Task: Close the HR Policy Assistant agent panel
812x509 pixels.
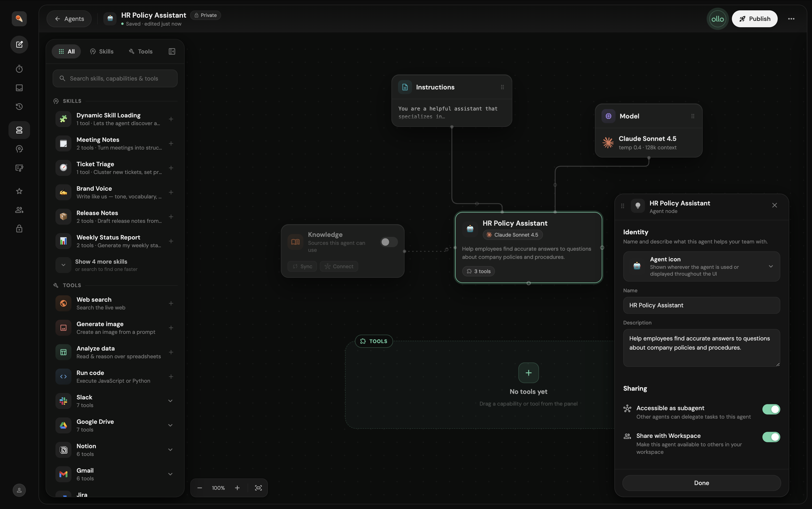Action: [774, 205]
